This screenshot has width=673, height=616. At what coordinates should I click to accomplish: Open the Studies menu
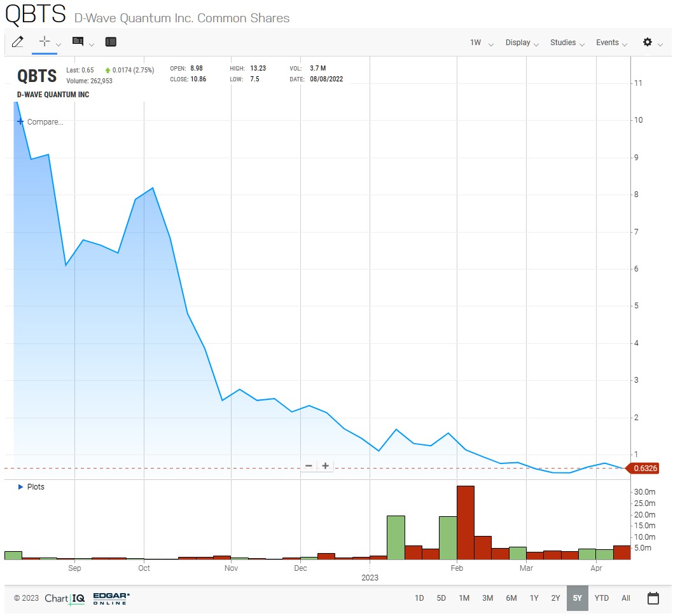(567, 43)
